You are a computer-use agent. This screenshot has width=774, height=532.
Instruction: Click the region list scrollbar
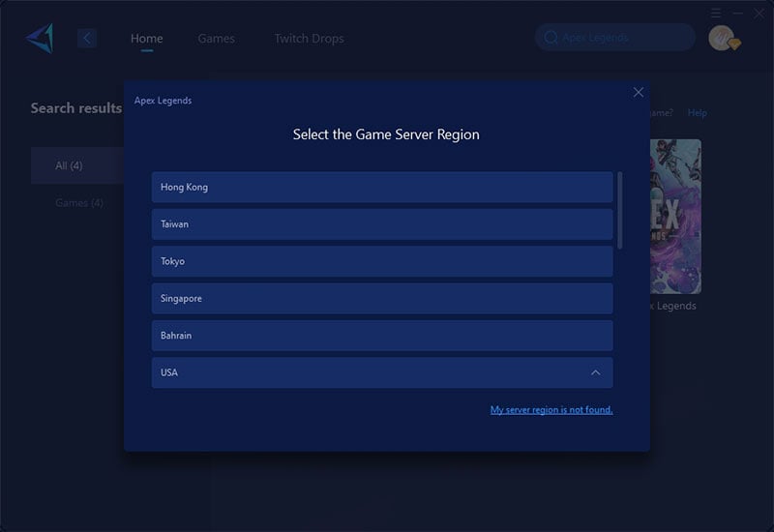620,210
